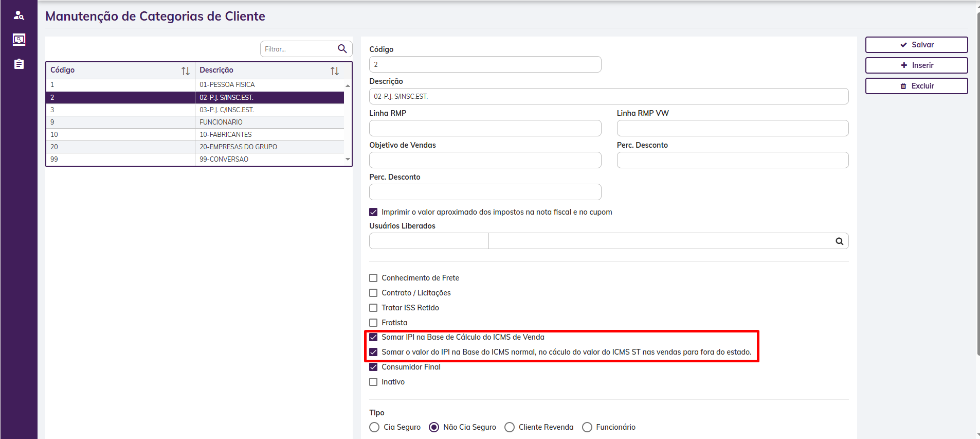Open the user search sidebar icon
The width and height of the screenshot is (980, 439).
point(19,15)
